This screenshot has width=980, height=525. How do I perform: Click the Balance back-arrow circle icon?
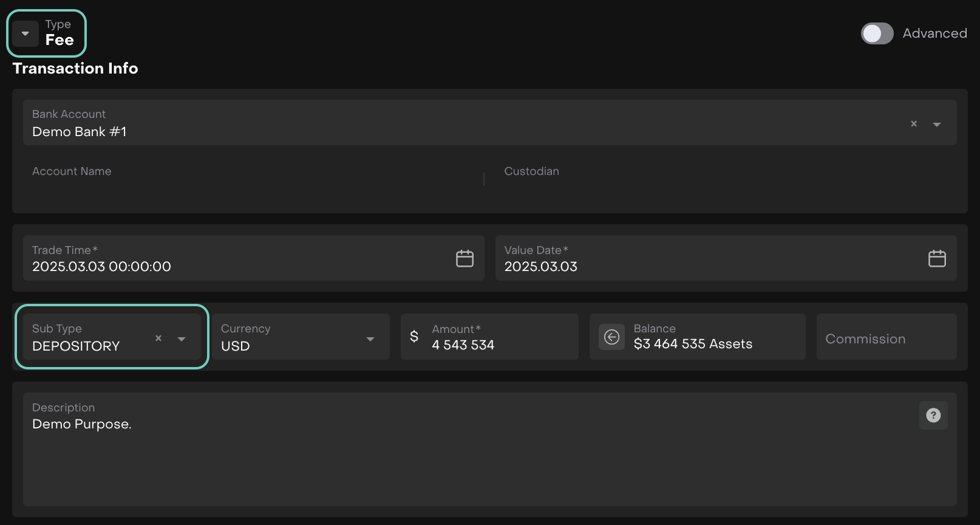611,337
